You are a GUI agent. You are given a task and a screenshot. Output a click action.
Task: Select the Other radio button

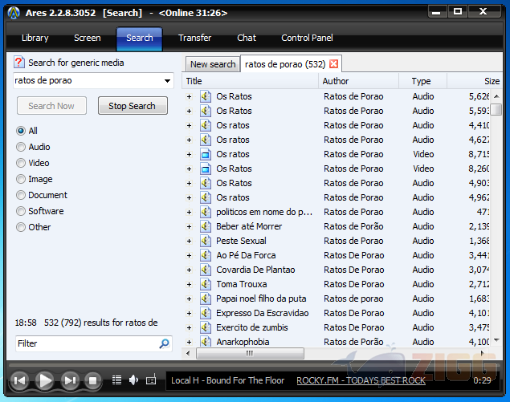pos(21,227)
